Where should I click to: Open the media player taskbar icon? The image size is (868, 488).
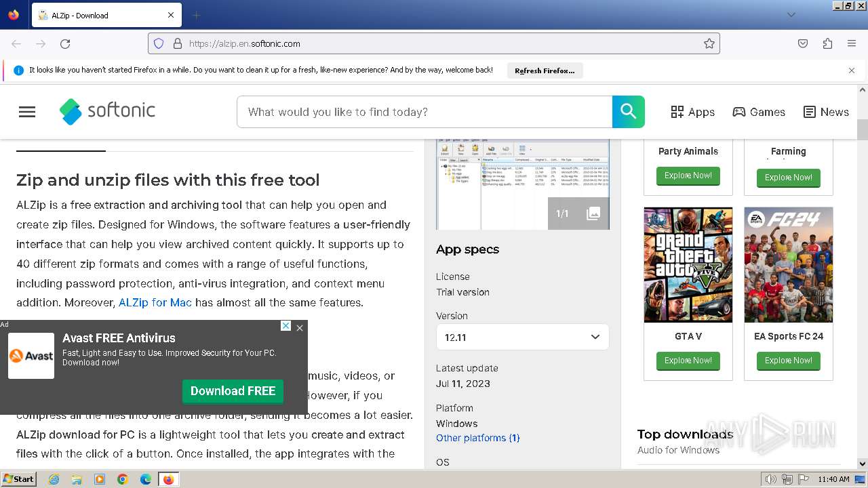(x=100, y=479)
